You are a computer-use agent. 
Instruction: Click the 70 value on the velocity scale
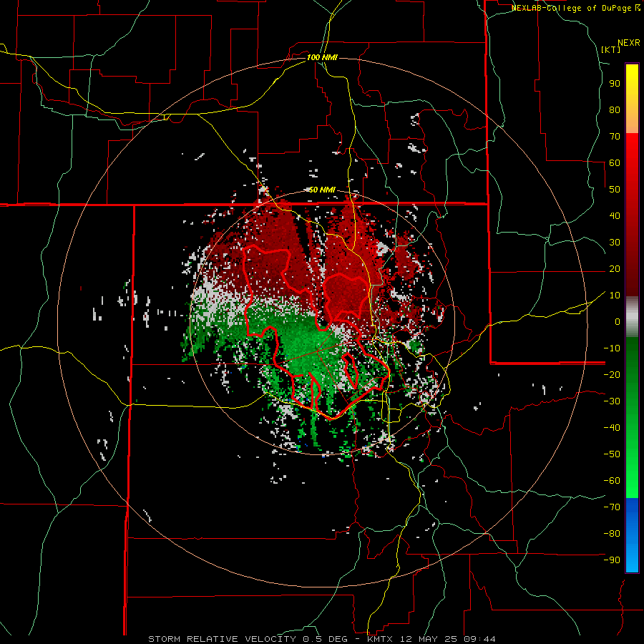click(x=615, y=137)
